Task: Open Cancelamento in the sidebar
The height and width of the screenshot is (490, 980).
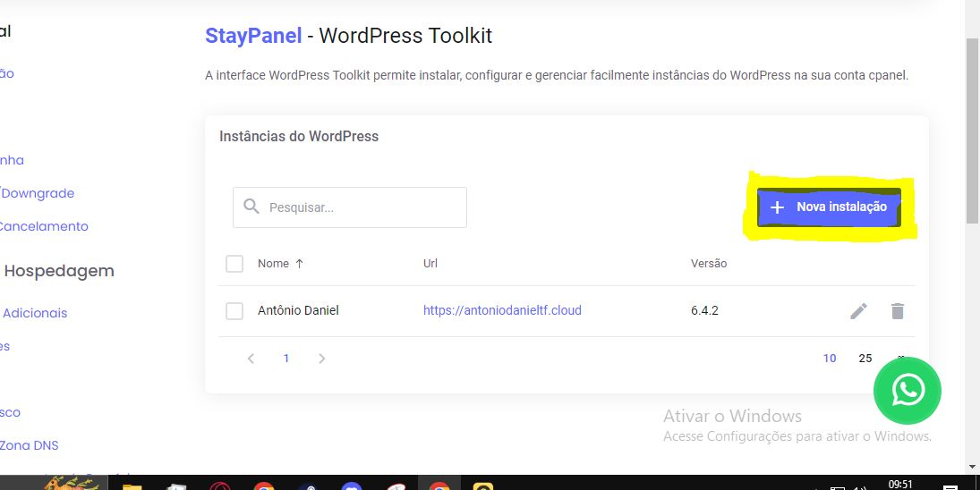Action: click(x=43, y=226)
